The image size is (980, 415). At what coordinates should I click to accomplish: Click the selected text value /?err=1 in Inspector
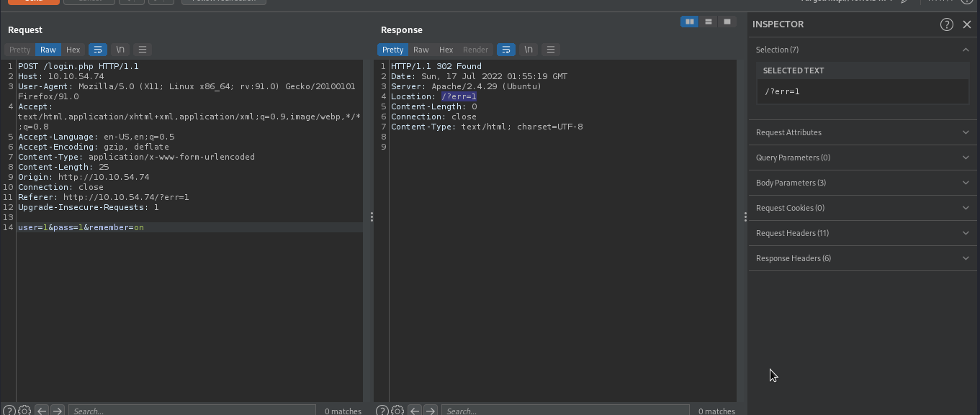tap(782, 91)
